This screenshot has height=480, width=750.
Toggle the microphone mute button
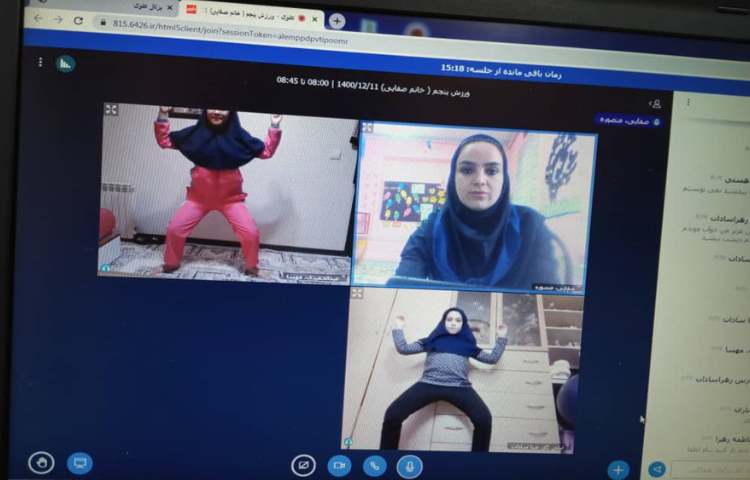pyautogui.click(x=409, y=466)
